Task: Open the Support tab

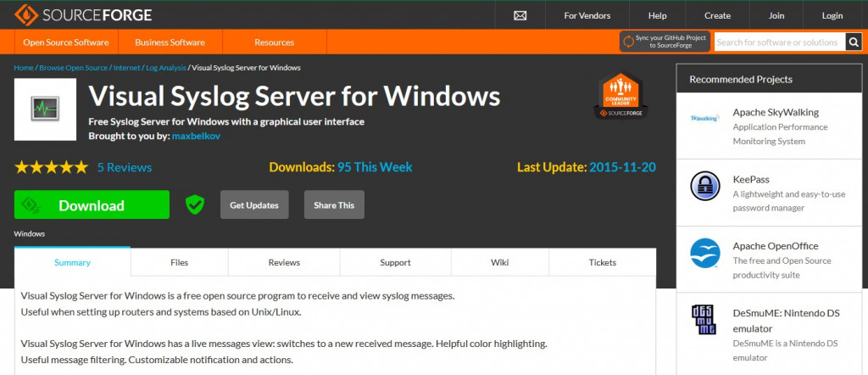Action: [x=395, y=262]
